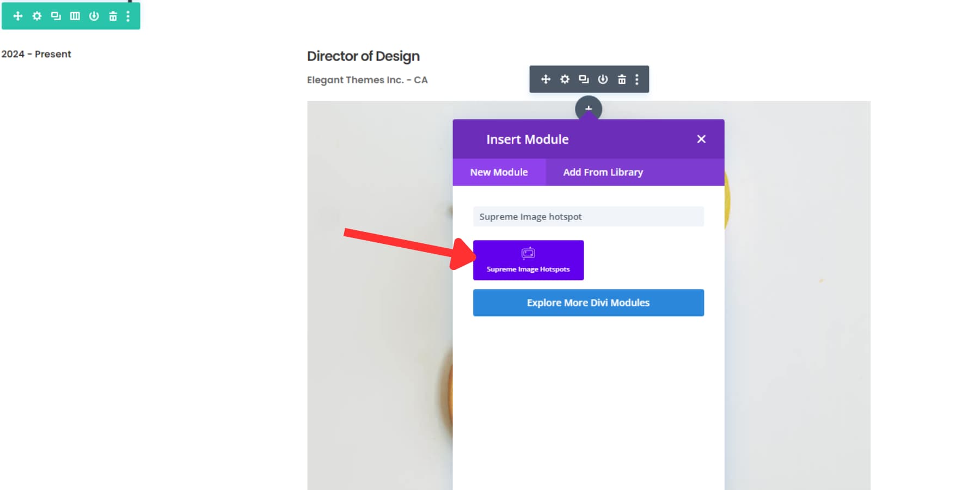Switch to the New Module tab
Screen dimensions: 980x490
point(499,172)
